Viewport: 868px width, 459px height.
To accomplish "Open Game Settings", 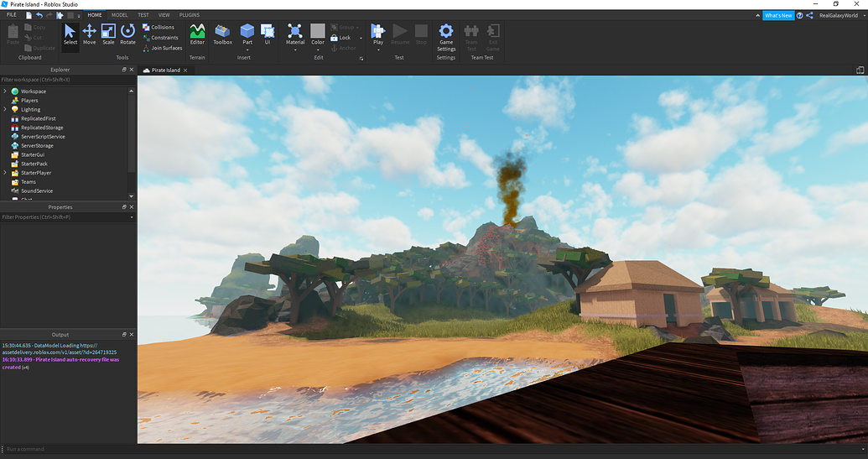I will tap(446, 35).
